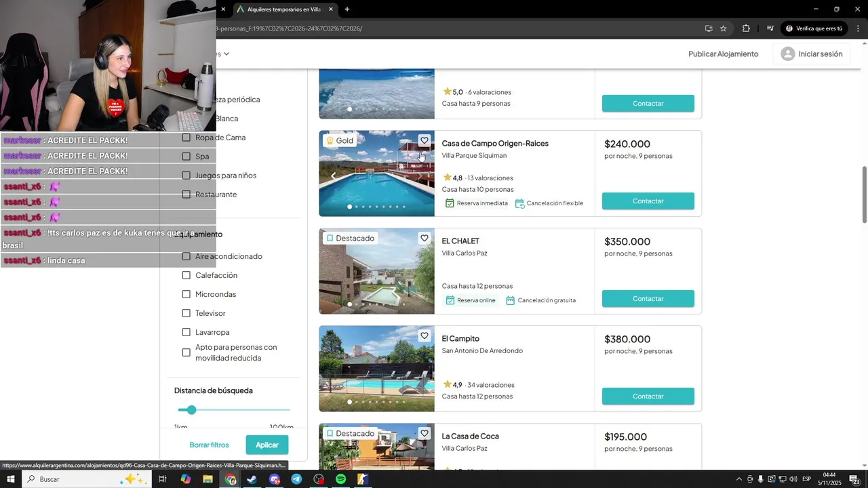Favorite the EL CHALET listing with heart icon
This screenshot has width=868, height=488.
coord(424,239)
